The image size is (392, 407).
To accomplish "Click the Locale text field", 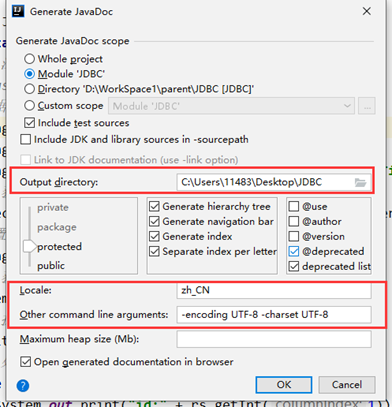I will tap(274, 290).
